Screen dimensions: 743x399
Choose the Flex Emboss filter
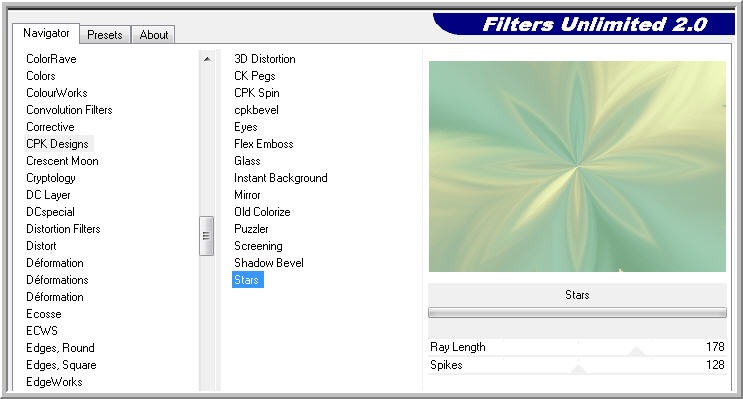coord(264,144)
